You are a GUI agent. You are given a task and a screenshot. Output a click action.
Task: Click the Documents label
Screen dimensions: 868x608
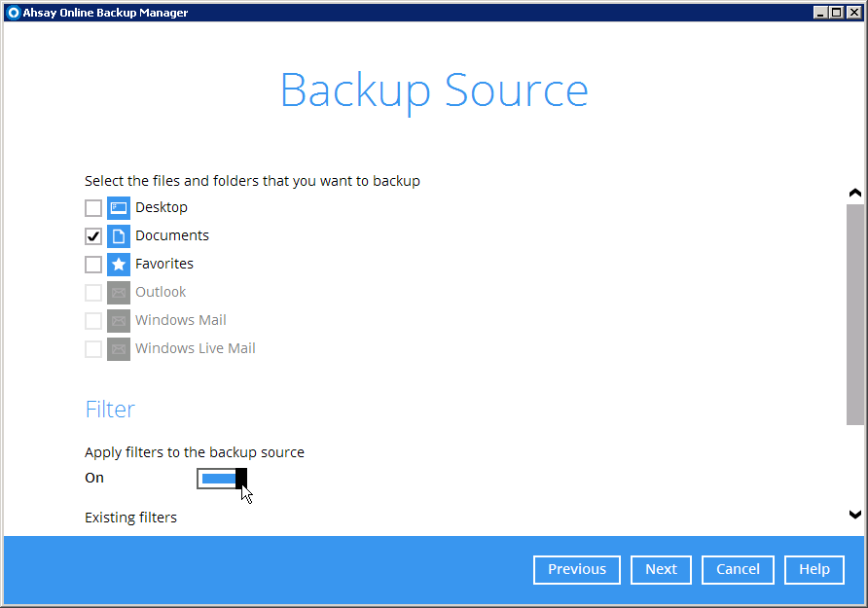pos(172,235)
